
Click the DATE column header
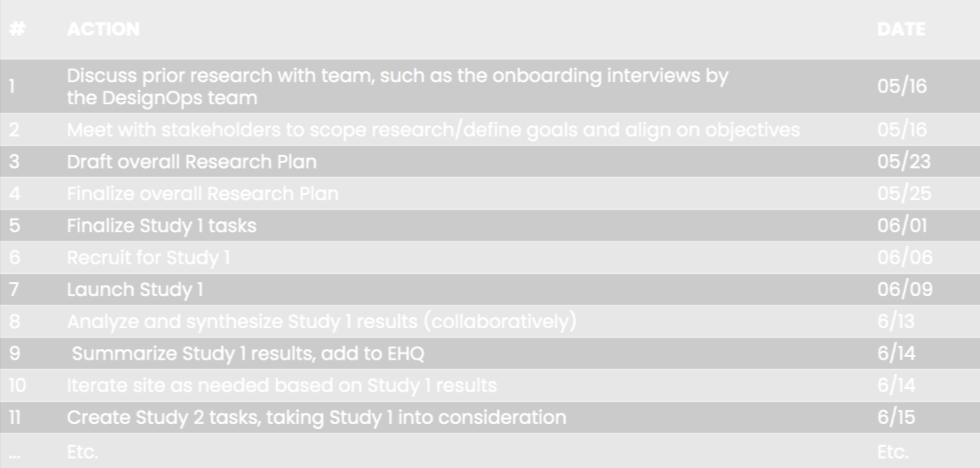(x=901, y=29)
